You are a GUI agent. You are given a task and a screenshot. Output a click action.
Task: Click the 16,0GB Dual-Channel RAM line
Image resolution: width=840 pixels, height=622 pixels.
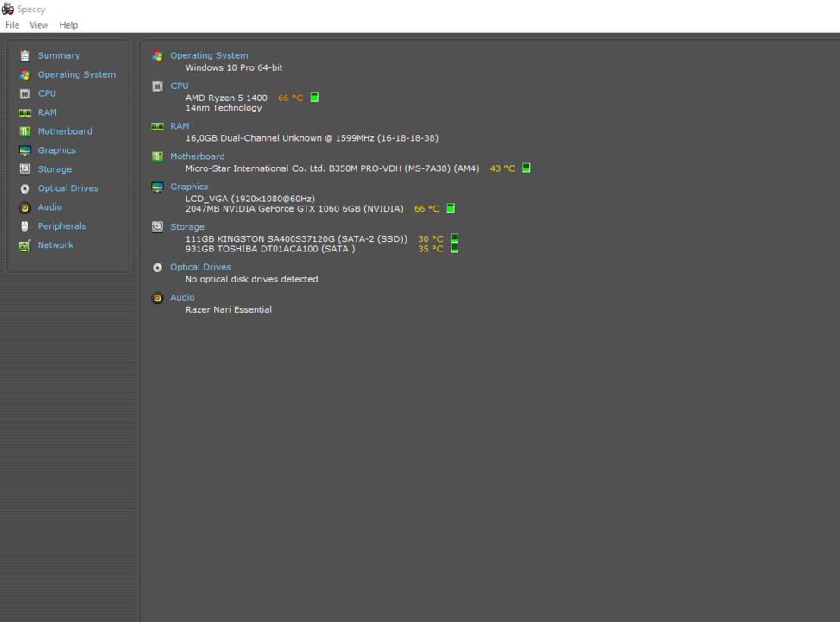point(312,138)
